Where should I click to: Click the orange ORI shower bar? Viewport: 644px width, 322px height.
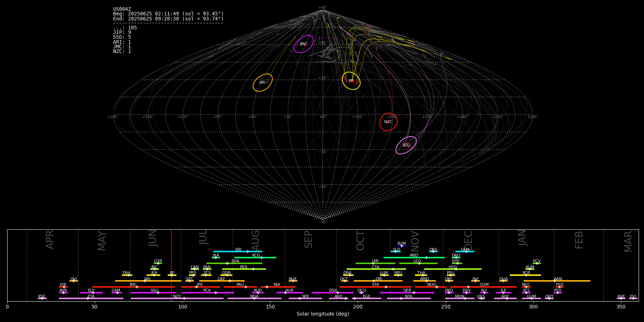378,281
